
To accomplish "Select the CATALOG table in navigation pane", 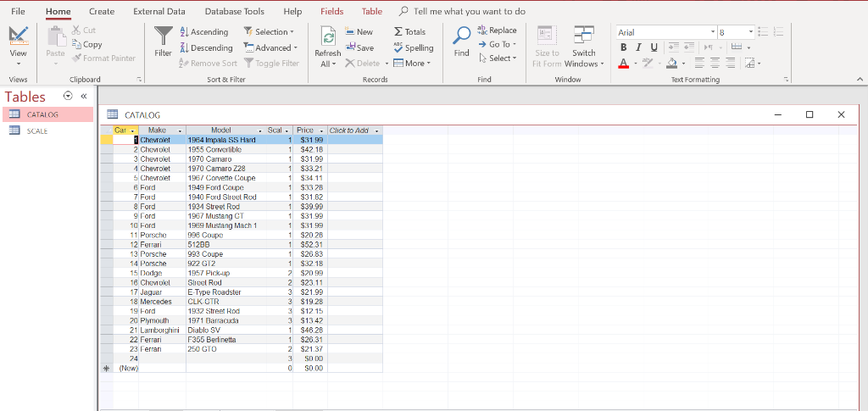I will click(x=47, y=114).
